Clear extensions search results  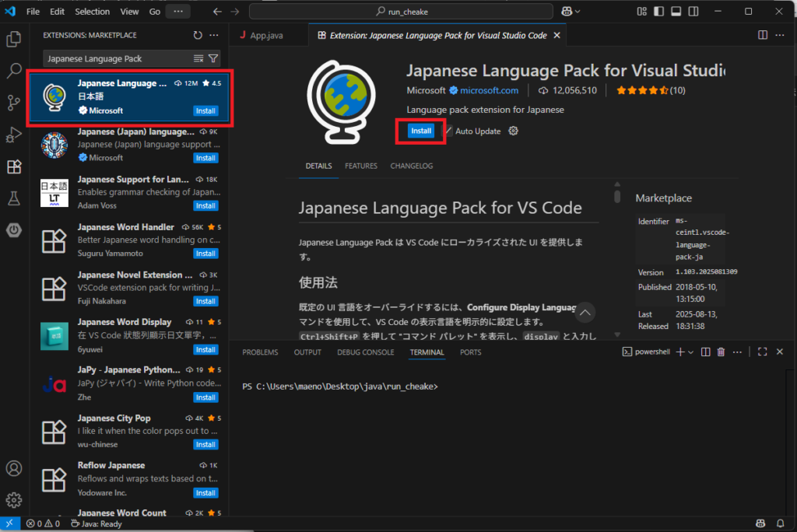(198, 58)
